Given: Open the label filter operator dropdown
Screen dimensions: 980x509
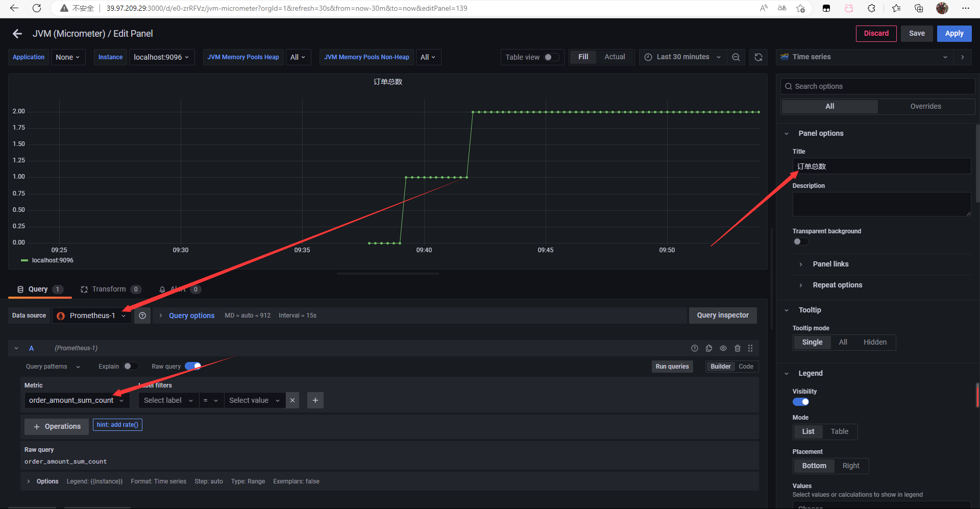Looking at the screenshot, I should pyautogui.click(x=211, y=400).
